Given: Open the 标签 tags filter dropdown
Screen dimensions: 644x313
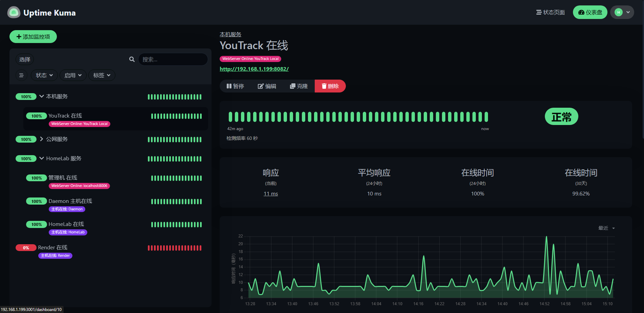Looking at the screenshot, I should tap(102, 75).
